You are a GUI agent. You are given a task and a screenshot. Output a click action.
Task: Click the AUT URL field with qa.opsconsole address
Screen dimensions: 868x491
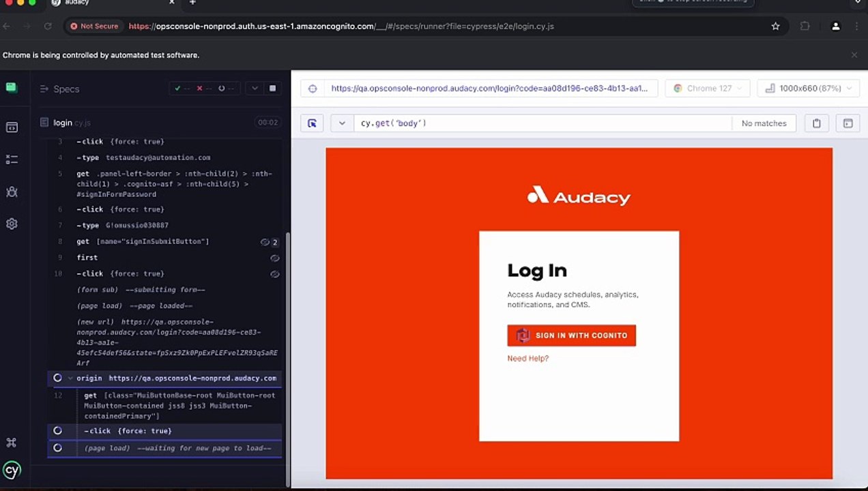tap(489, 88)
